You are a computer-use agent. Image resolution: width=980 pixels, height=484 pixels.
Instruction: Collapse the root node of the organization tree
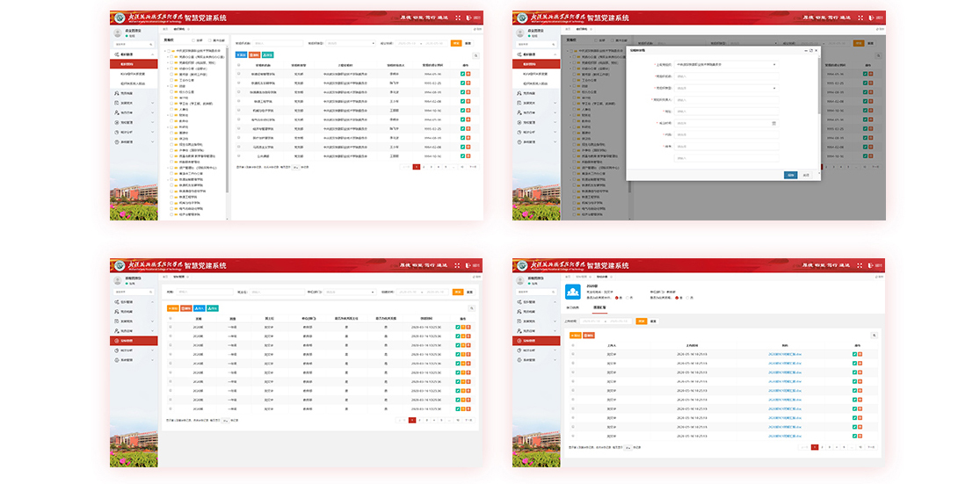(167, 51)
